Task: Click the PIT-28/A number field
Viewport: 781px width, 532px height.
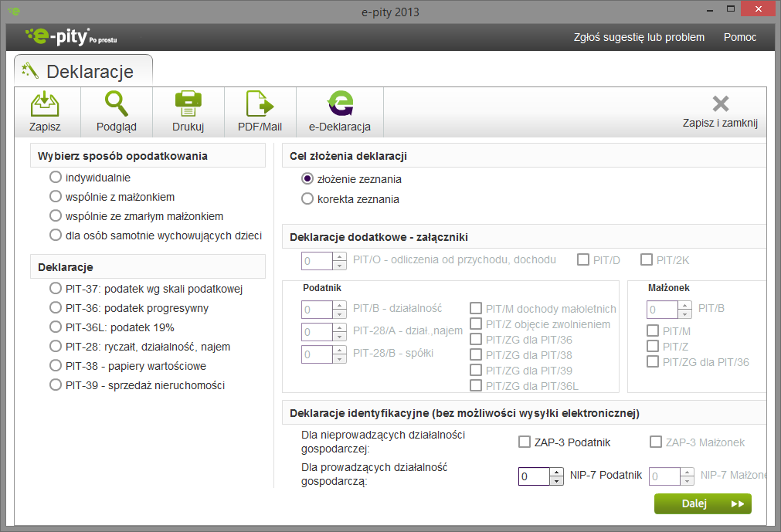Action: tap(317, 332)
